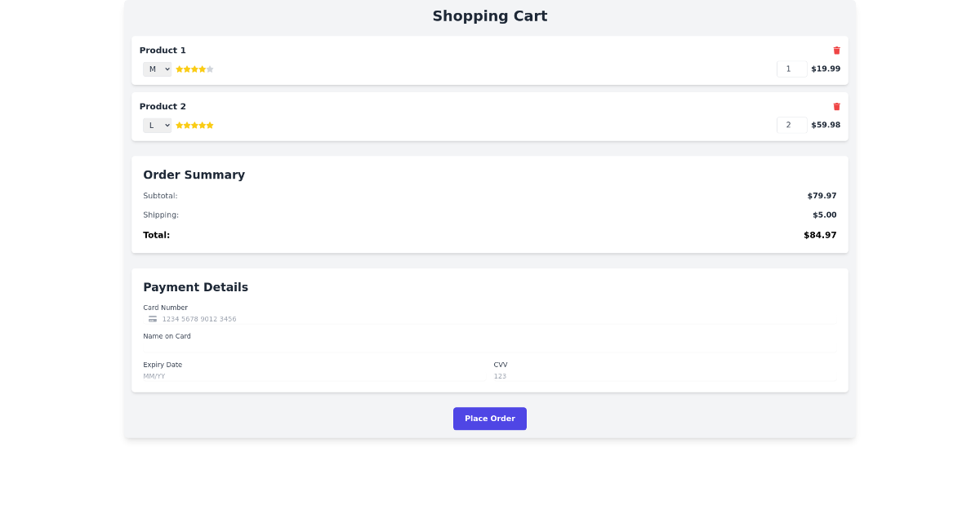
Task: Click the first star of Product 1 rating
Action: (180, 69)
